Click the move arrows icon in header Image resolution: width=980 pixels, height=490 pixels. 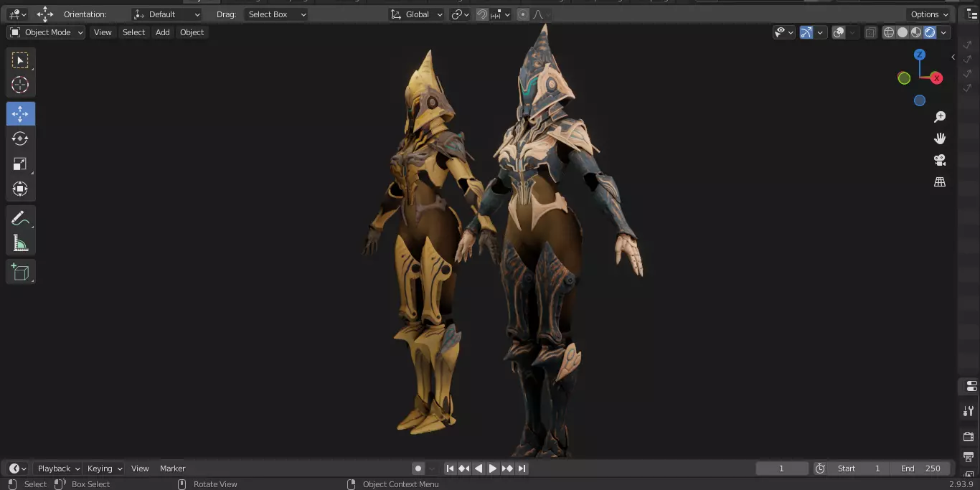tap(45, 14)
